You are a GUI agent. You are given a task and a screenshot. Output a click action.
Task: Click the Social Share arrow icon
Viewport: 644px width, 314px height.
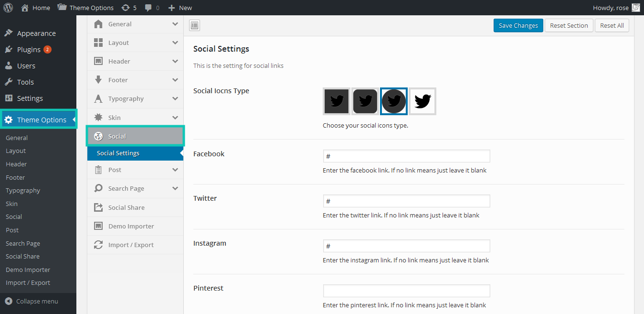98,207
